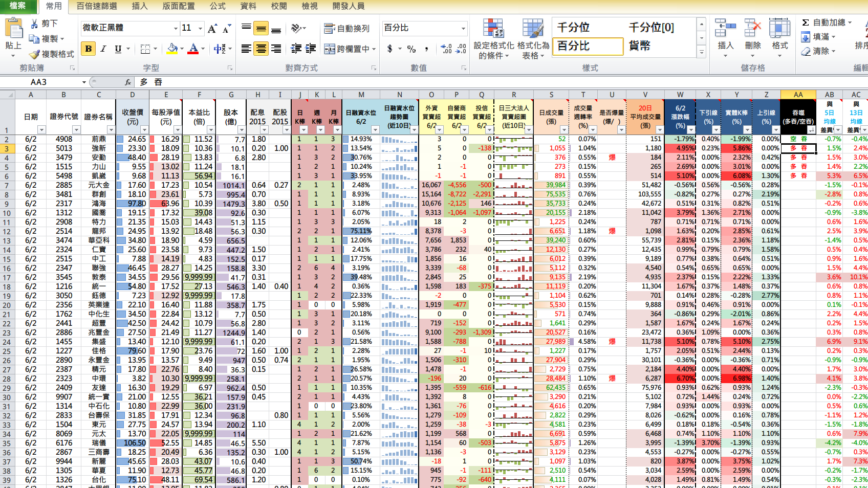Open the 檔案 File tab
Image resolution: width=868 pixels, height=488 pixels.
18,6
